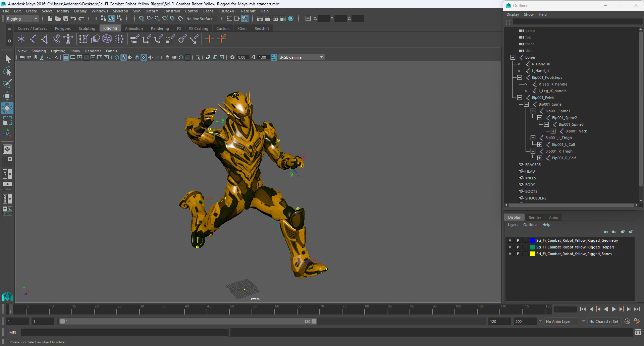Switch to the Animation shelf tab
The height and width of the screenshot is (346, 644).
pos(134,28)
